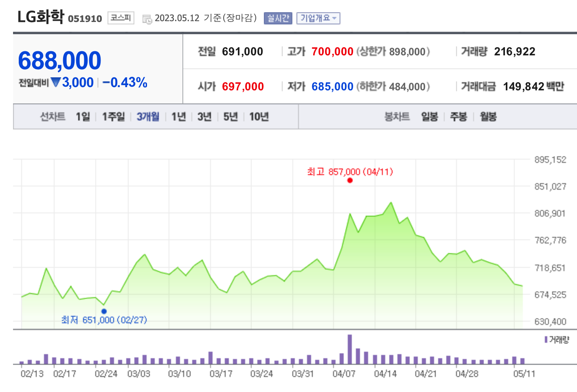577x392 pixels.
Task: Click the 03/17 x-axis date label
Action: pyautogui.click(x=221, y=374)
